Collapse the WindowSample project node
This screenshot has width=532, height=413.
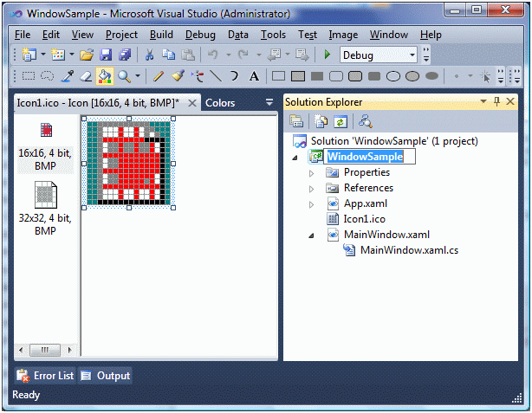[x=295, y=158]
